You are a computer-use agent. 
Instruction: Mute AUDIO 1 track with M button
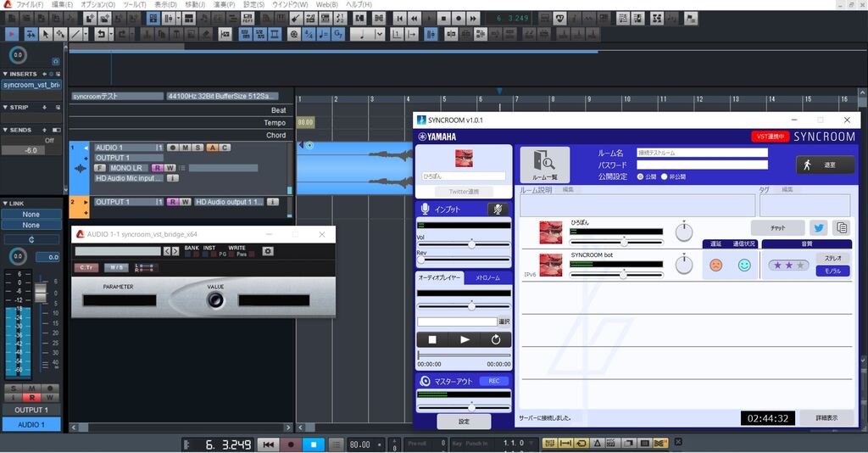186,148
